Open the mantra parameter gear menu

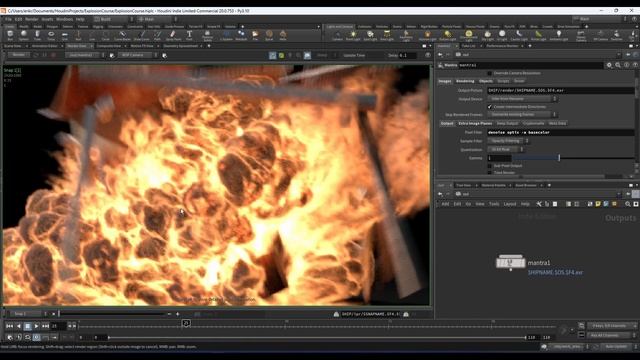point(609,65)
